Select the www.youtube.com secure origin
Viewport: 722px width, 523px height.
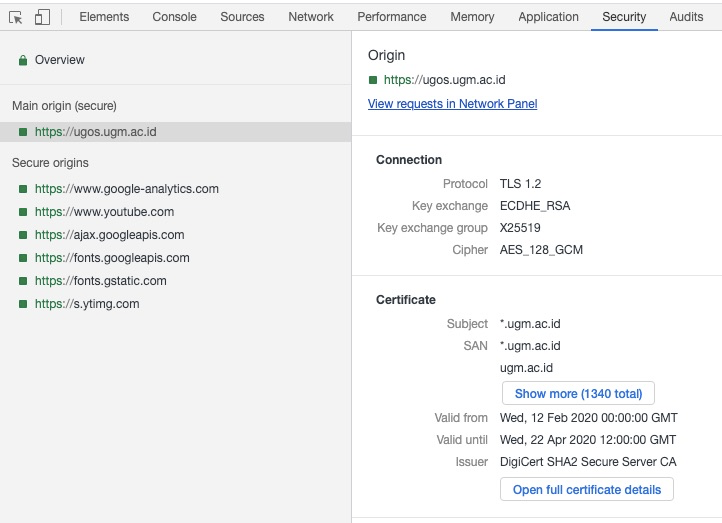[104, 212]
